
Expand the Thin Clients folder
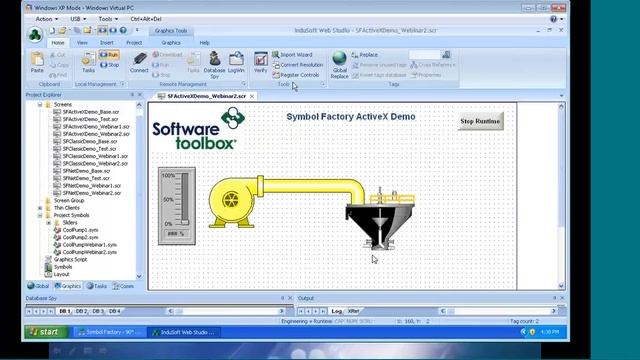[40, 208]
